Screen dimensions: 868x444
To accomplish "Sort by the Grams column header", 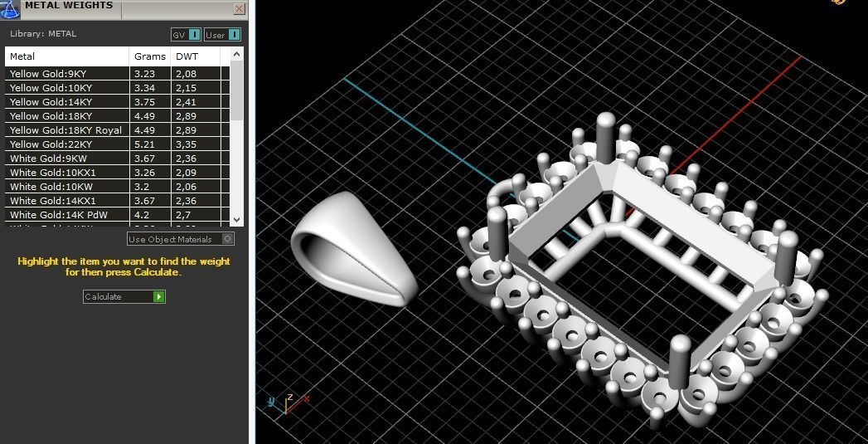I will 150,56.
